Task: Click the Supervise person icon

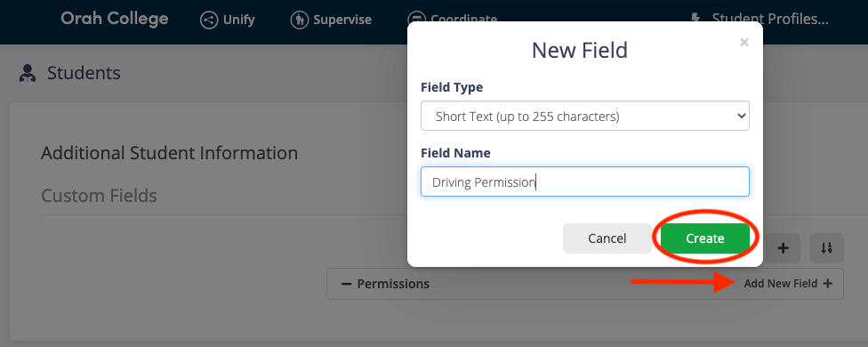Action: pyautogui.click(x=299, y=20)
